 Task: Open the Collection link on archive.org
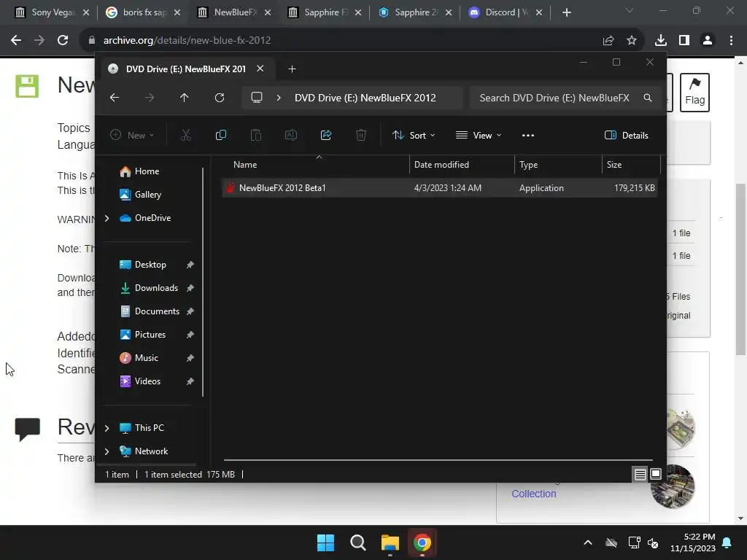click(533, 494)
